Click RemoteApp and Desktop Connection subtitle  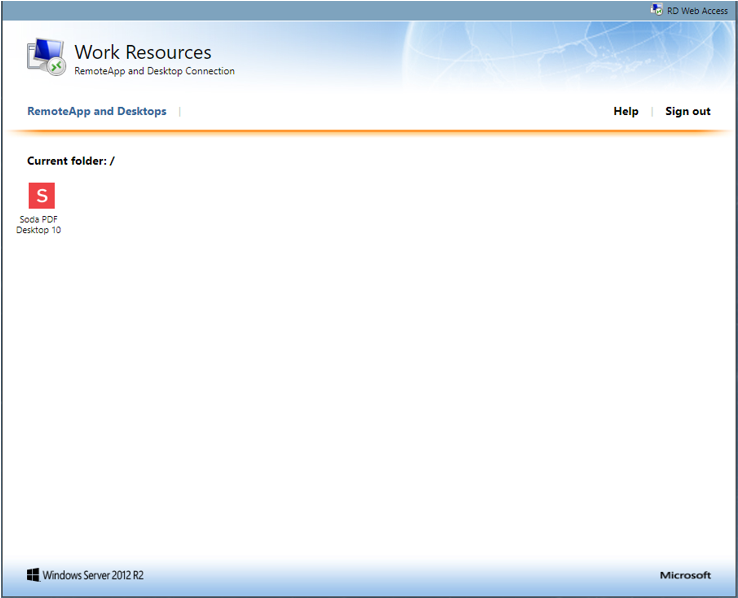pyautogui.click(x=154, y=71)
